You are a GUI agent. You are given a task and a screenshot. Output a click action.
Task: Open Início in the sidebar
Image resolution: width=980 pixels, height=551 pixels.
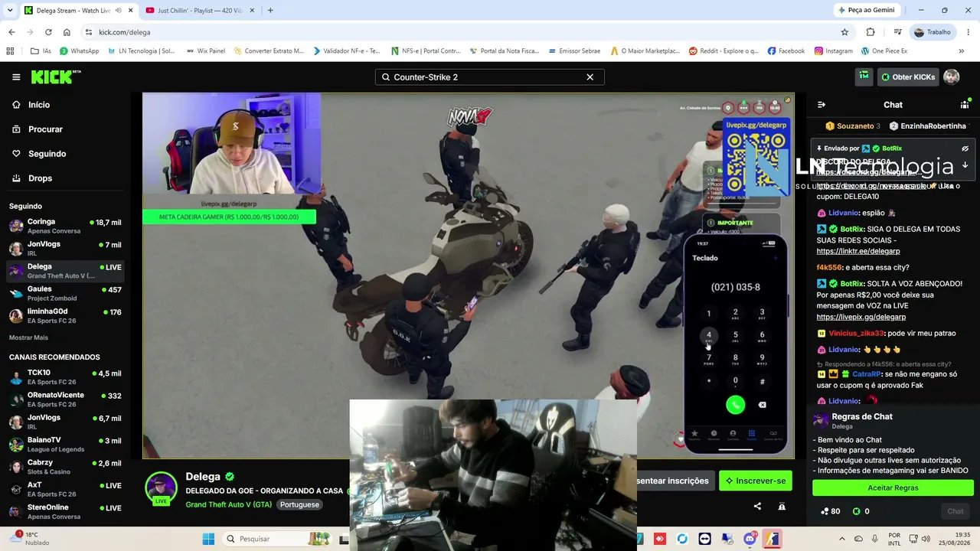click(65, 105)
